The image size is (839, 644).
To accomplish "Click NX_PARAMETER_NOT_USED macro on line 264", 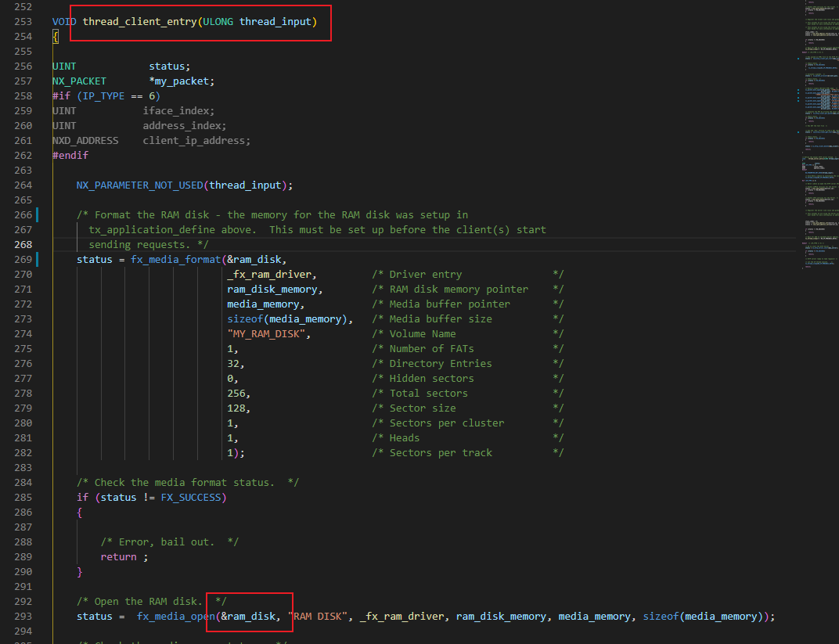I will point(139,185).
